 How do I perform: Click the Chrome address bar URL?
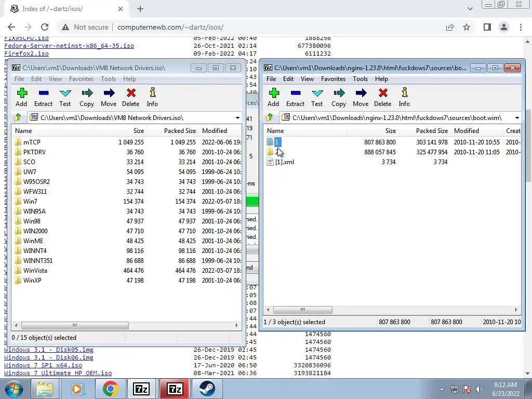click(170, 27)
